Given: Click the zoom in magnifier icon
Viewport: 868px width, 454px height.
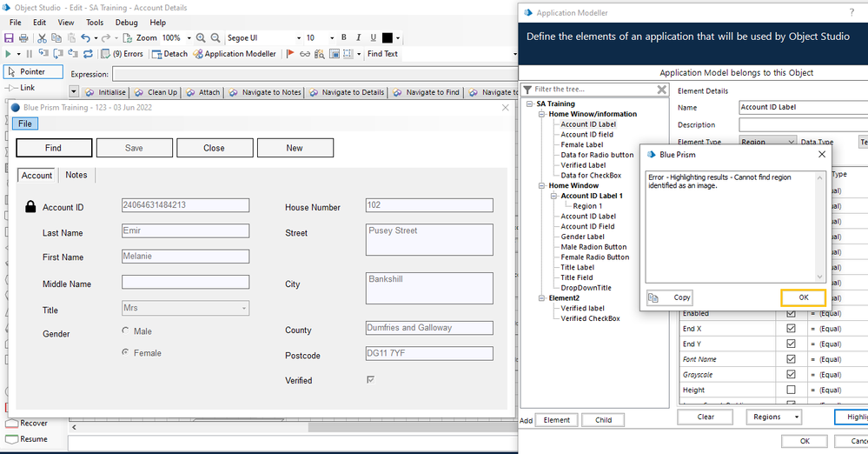Looking at the screenshot, I should 201,38.
